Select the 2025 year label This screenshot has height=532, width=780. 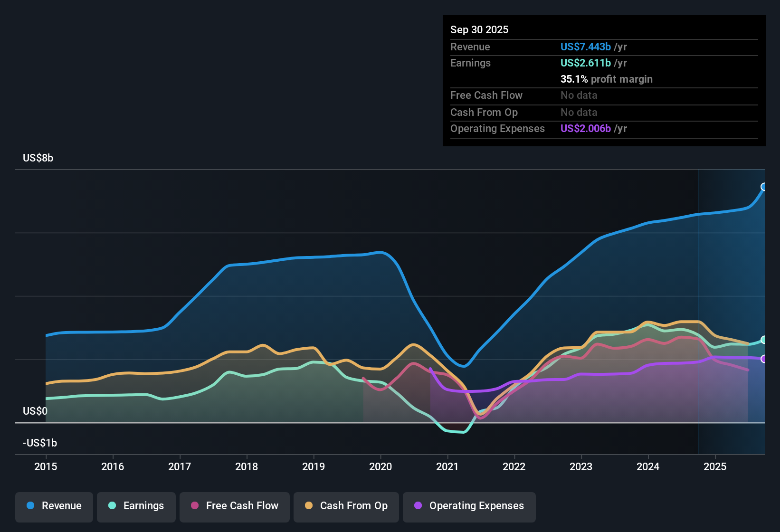tap(715, 467)
